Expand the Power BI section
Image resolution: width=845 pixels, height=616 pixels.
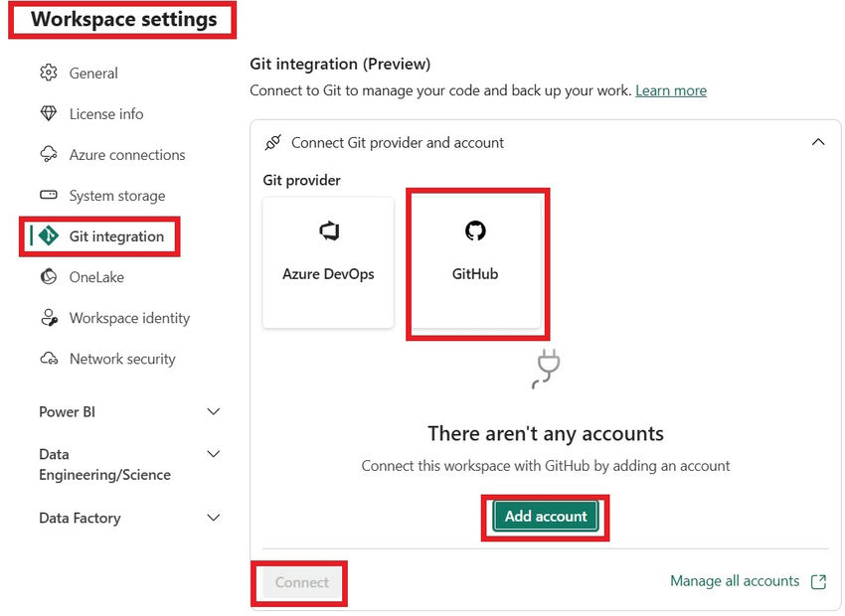(x=213, y=411)
